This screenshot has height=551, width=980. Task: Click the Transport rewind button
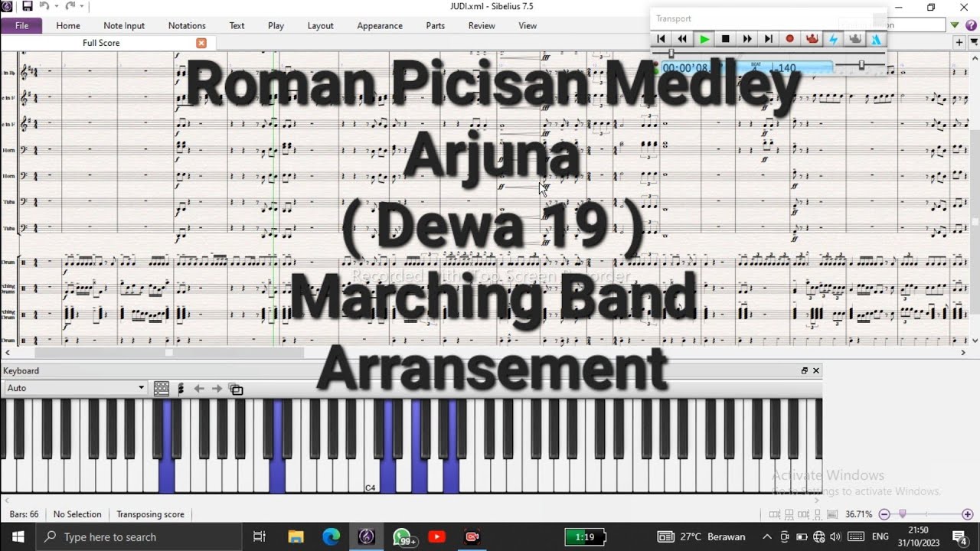click(682, 39)
